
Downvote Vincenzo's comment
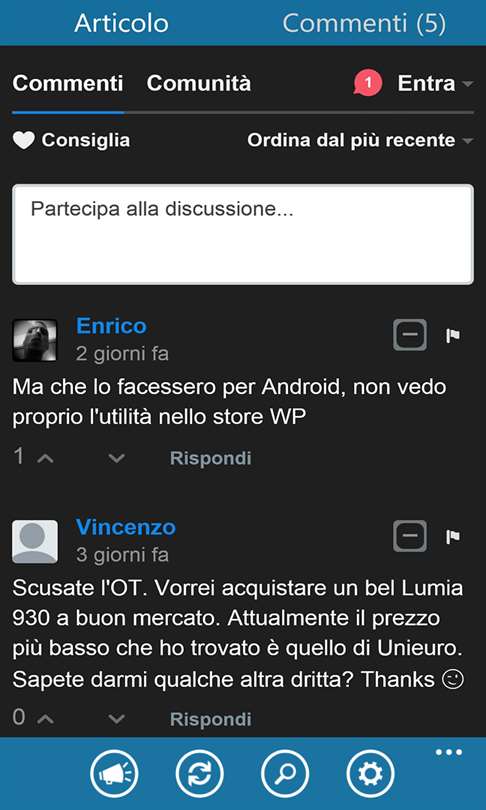point(117,719)
